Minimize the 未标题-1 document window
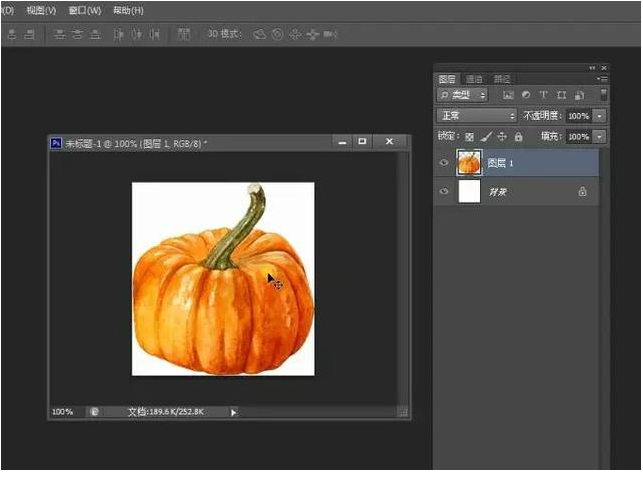The image size is (643, 479). (x=342, y=142)
